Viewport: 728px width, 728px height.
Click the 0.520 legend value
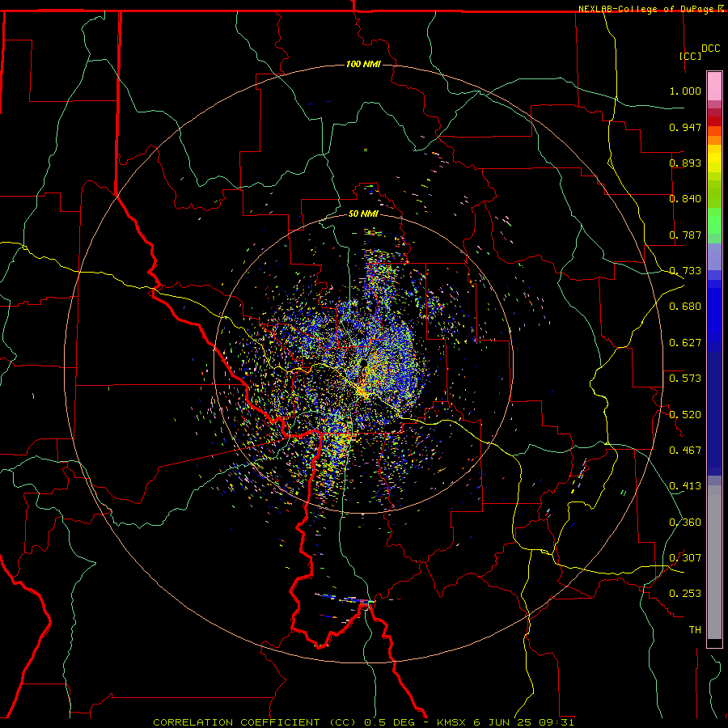[x=685, y=415]
